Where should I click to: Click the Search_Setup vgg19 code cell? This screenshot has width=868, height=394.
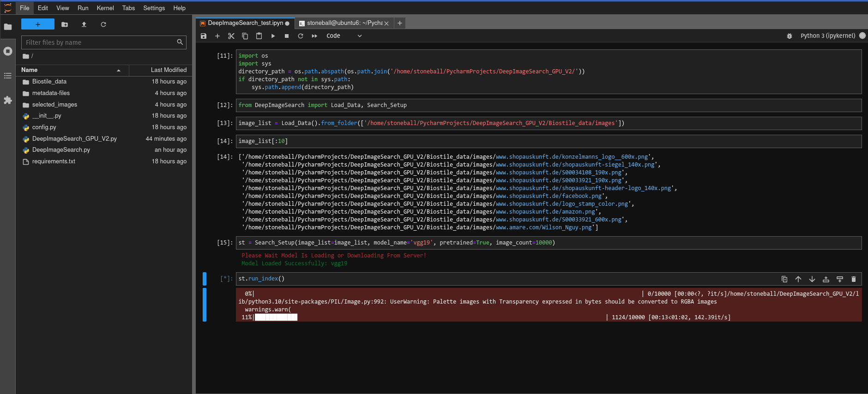(x=549, y=243)
